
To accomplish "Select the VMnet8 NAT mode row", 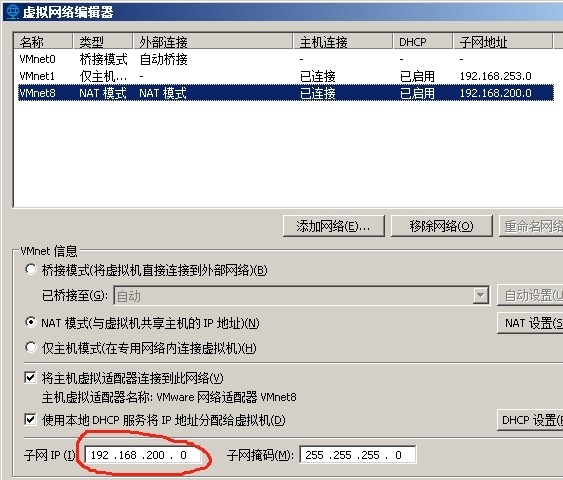I will coord(286,93).
